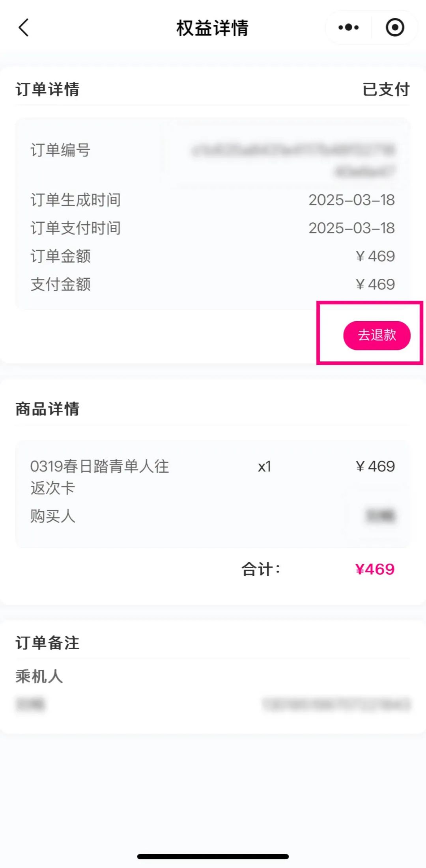Tap the x1 quantity indicator
This screenshot has width=426, height=868.
[x=264, y=467]
